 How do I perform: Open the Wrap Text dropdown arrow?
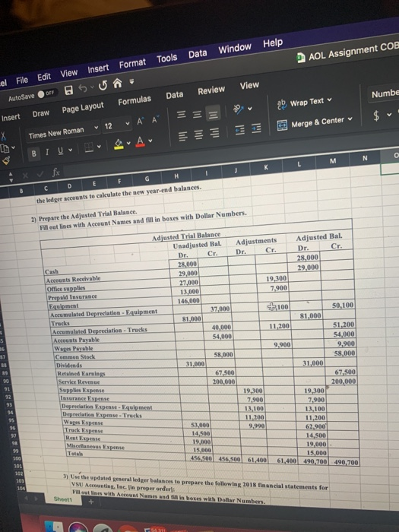point(329,100)
